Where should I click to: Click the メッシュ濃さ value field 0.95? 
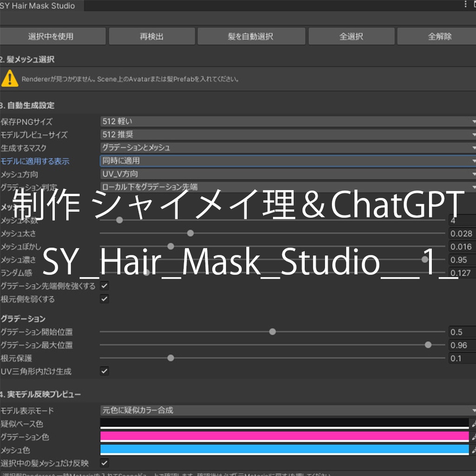coord(463,260)
